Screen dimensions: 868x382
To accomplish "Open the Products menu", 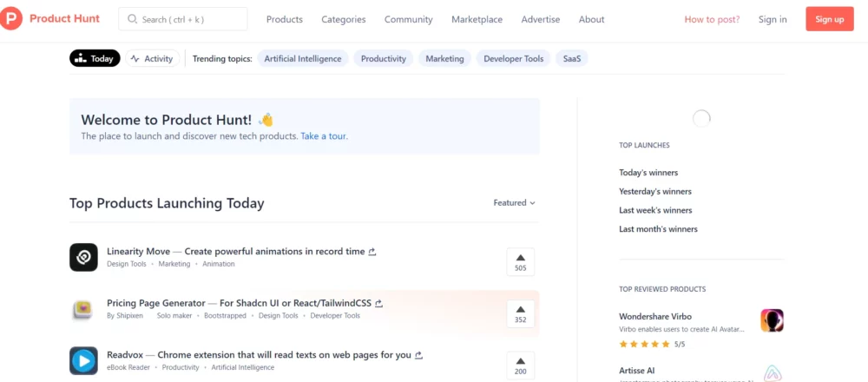I will [x=285, y=19].
